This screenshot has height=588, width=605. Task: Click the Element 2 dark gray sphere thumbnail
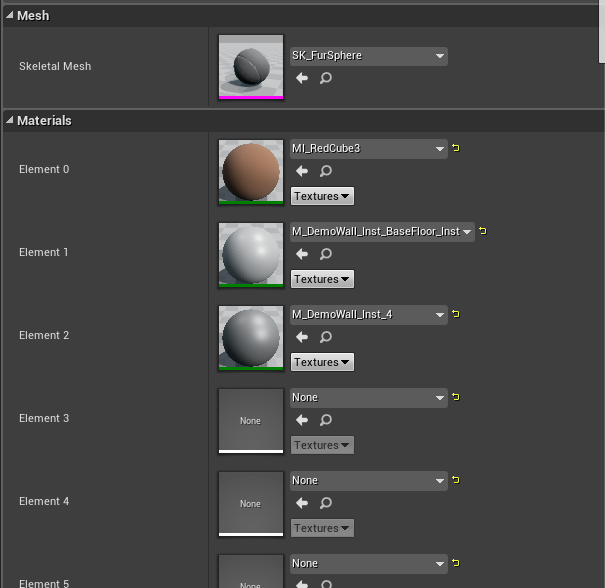(x=251, y=338)
